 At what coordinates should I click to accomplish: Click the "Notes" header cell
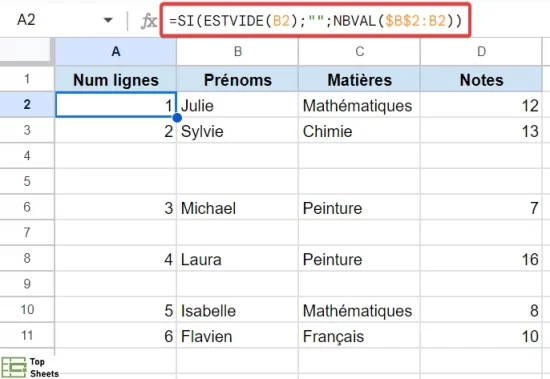click(481, 79)
